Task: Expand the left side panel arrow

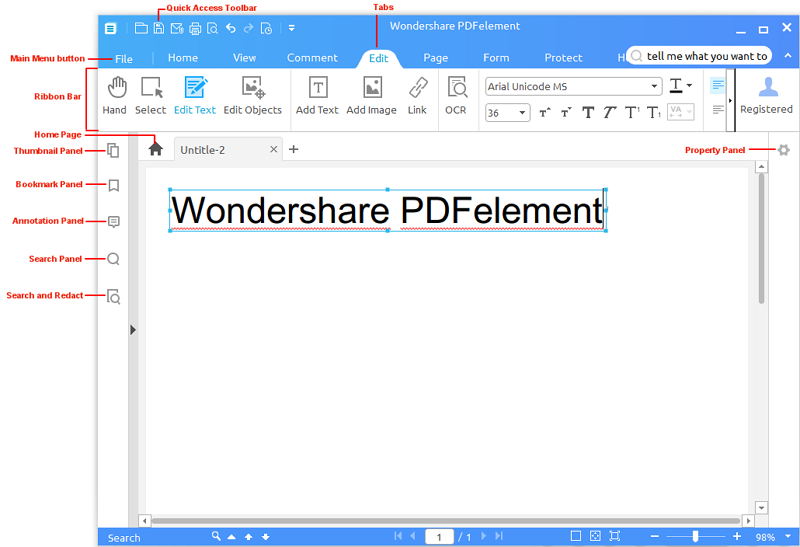Action: click(x=133, y=330)
